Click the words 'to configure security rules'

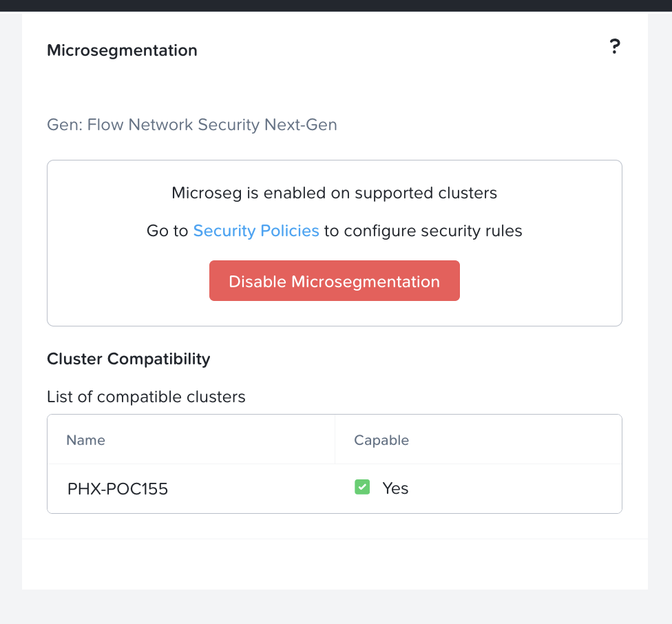(x=423, y=231)
